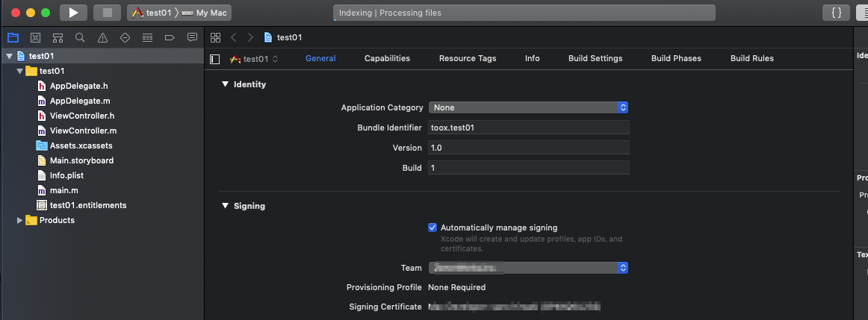Open the Team dropdown

528,268
